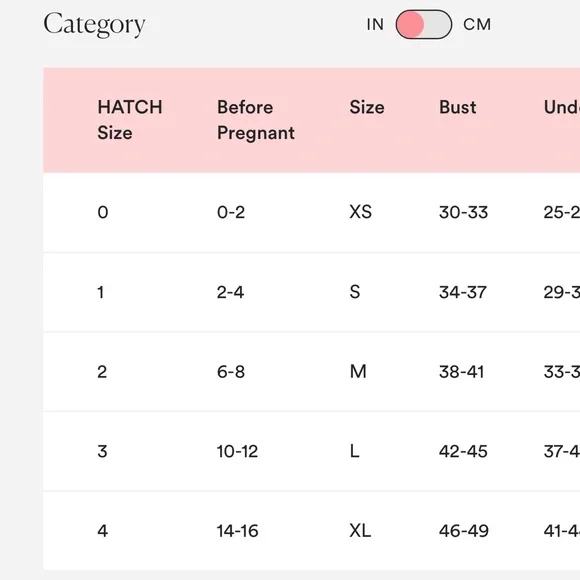This screenshot has width=580, height=580.
Task: Click HATCH size 0 cell
Action: (103, 212)
